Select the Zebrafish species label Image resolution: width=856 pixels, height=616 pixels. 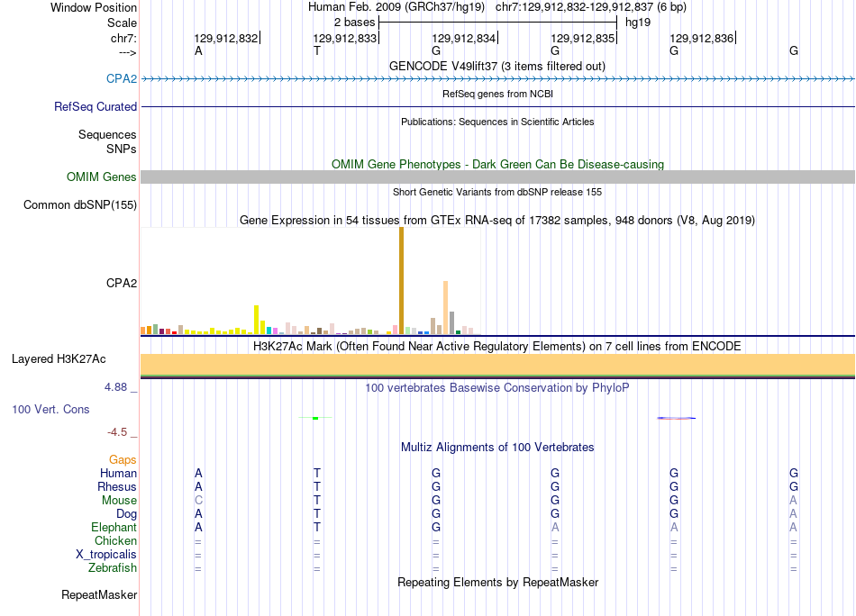click(x=113, y=568)
